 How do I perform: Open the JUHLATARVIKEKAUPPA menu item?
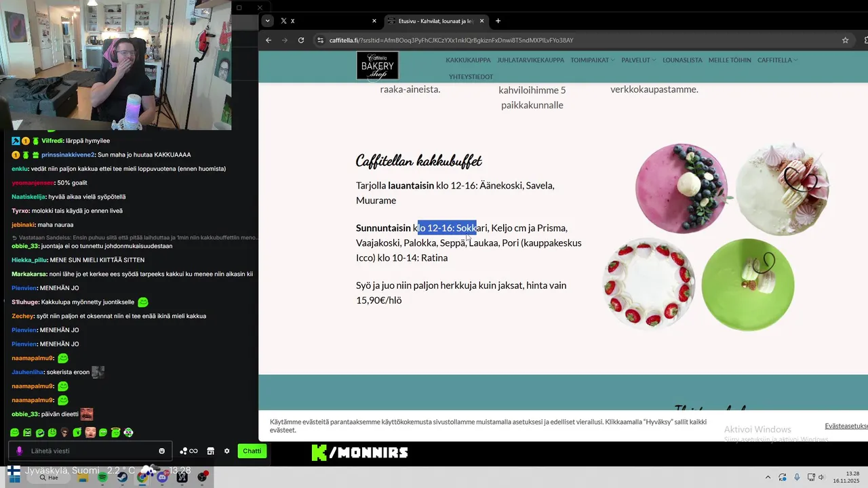530,60
